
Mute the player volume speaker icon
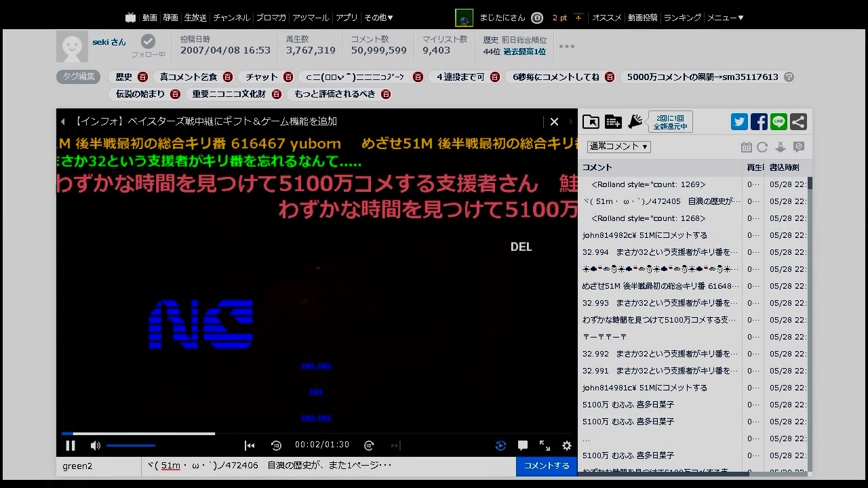[x=96, y=445]
